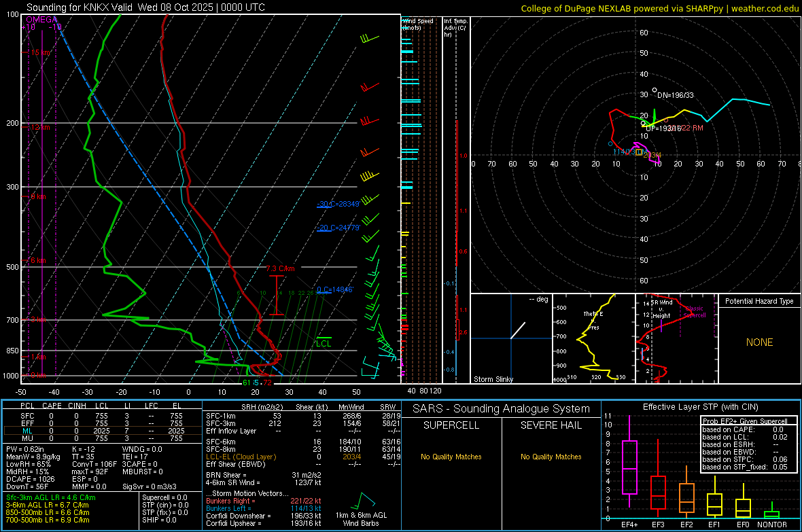Click the '15 km' height marker

coord(40,53)
